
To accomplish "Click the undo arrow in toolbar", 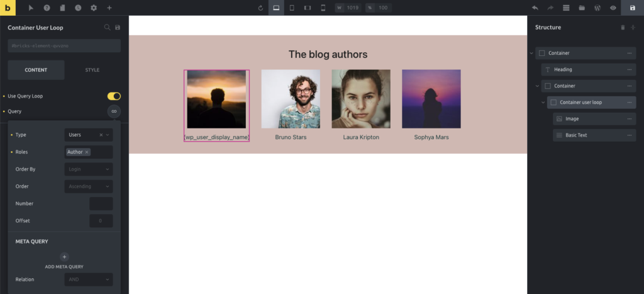I will (535, 8).
